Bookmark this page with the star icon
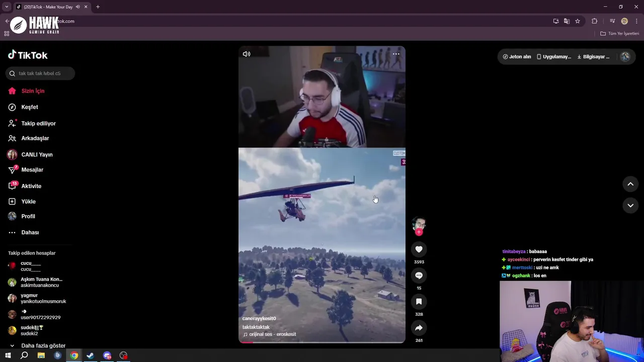The image size is (644, 362). (x=578, y=21)
